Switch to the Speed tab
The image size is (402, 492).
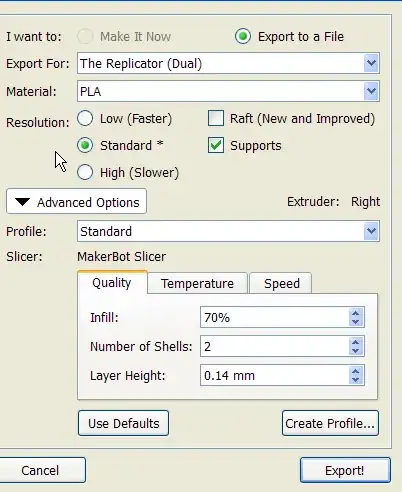pyautogui.click(x=282, y=283)
